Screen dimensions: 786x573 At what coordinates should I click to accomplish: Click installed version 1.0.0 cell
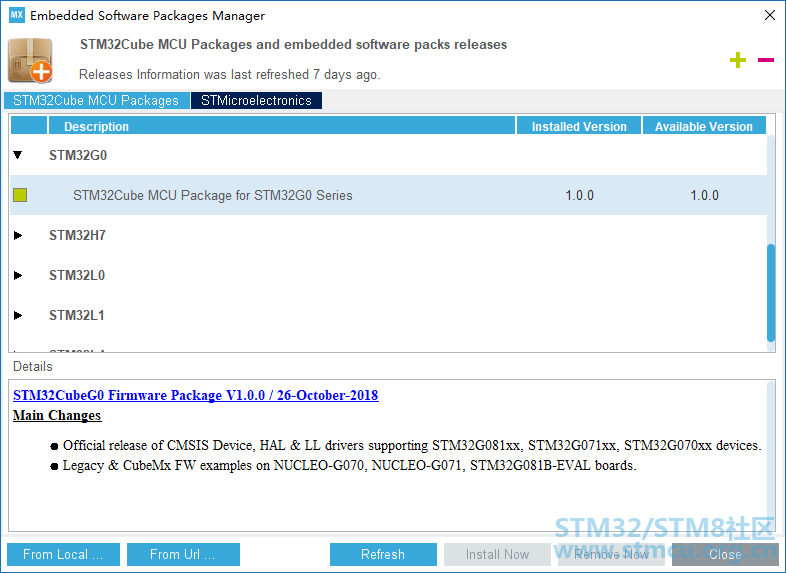579,195
